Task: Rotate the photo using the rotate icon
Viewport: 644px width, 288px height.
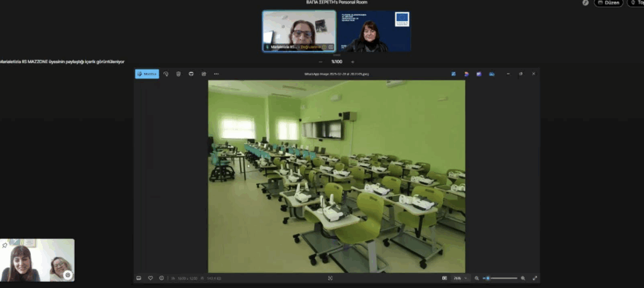Action: tap(166, 74)
